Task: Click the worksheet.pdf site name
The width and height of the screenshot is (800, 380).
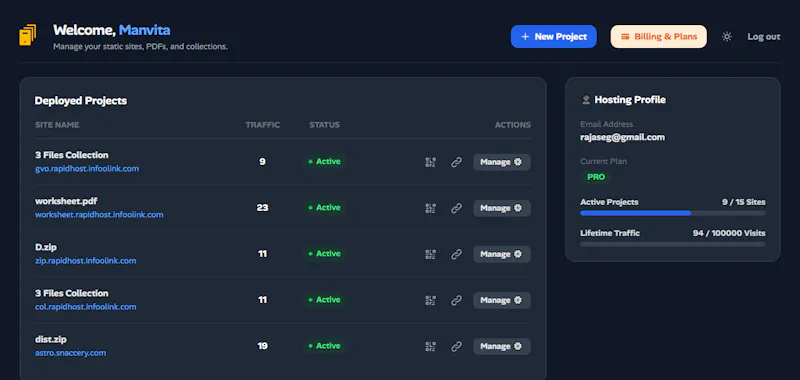Action: pos(66,201)
